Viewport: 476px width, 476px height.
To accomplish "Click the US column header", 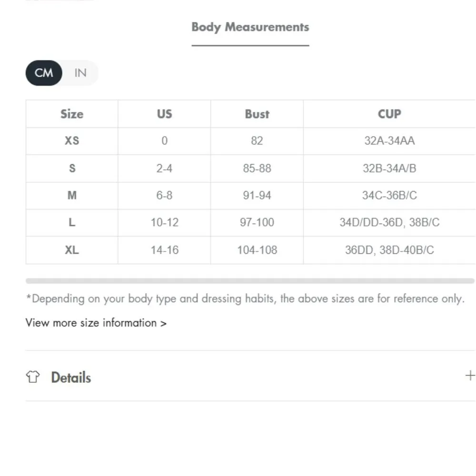I will [164, 114].
